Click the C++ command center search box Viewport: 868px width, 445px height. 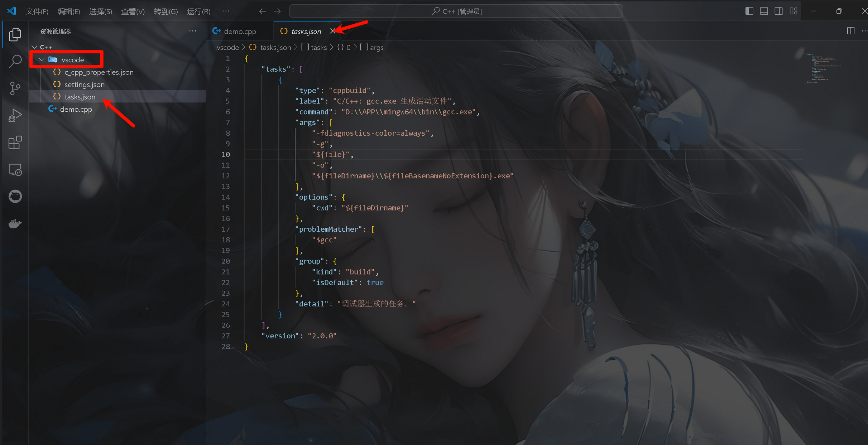pyautogui.click(x=456, y=11)
